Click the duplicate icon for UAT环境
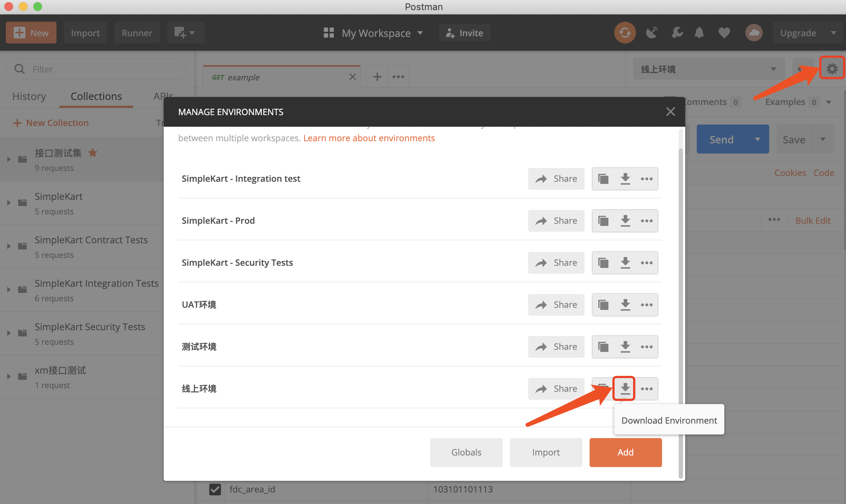The width and height of the screenshot is (846, 504). 603,305
